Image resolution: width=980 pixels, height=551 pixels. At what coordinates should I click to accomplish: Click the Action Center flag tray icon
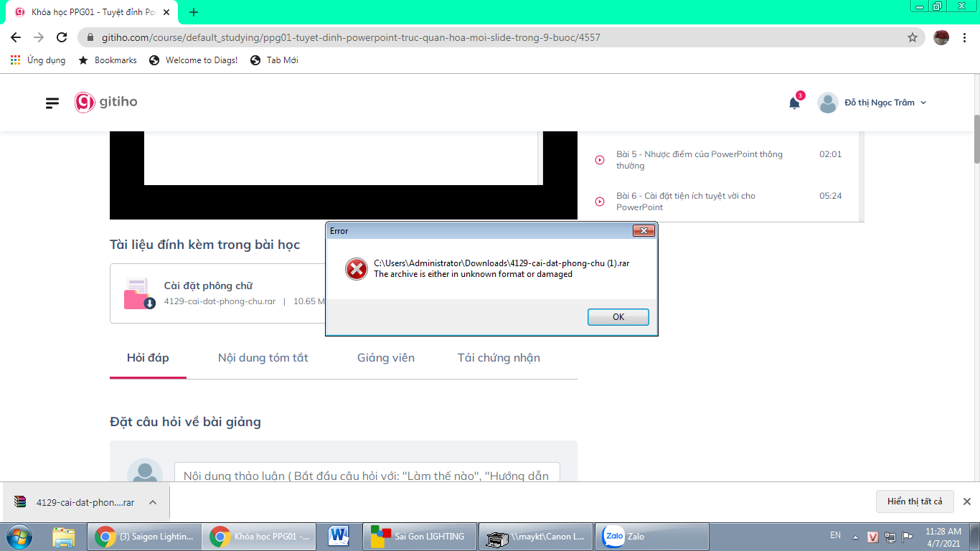point(908,537)
